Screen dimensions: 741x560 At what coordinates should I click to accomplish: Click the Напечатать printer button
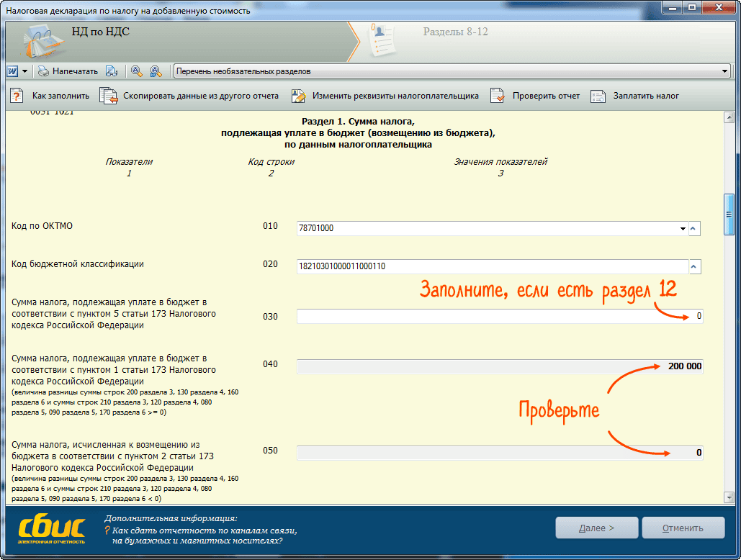click(67, 71)
